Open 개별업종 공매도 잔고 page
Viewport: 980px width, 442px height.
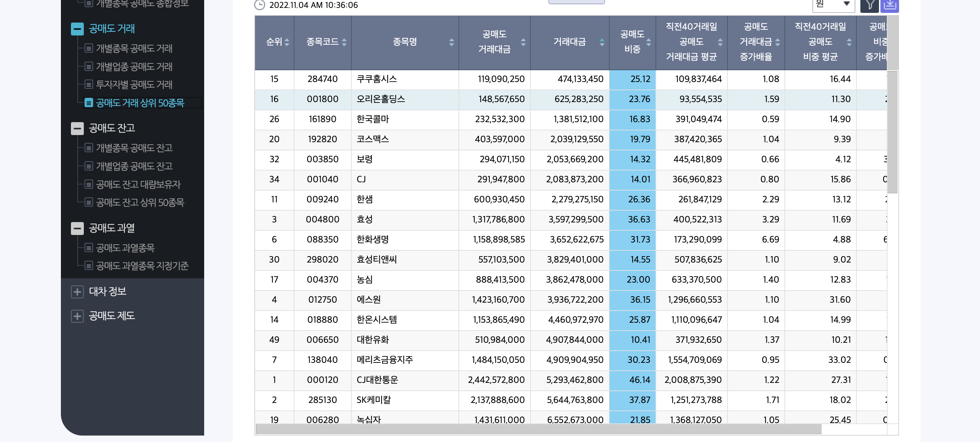point(134,166)
